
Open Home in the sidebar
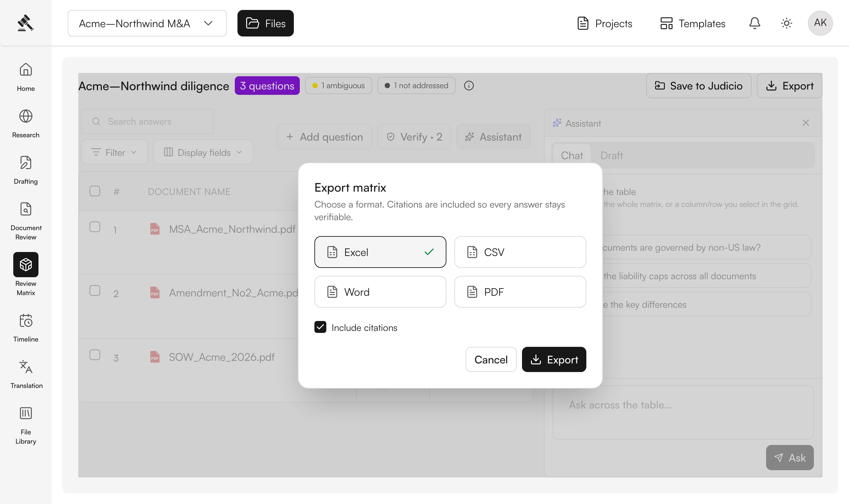26,77
